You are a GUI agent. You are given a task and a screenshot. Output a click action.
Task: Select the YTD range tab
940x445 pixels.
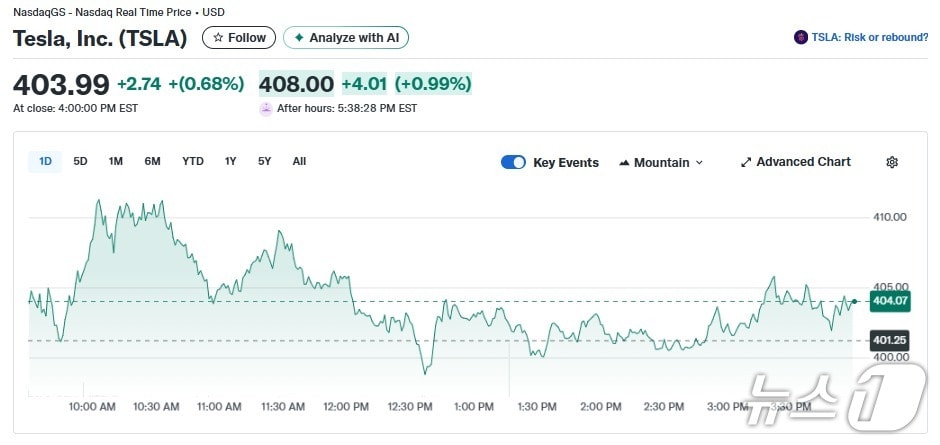pyautogui.click(x=193, y=161)
